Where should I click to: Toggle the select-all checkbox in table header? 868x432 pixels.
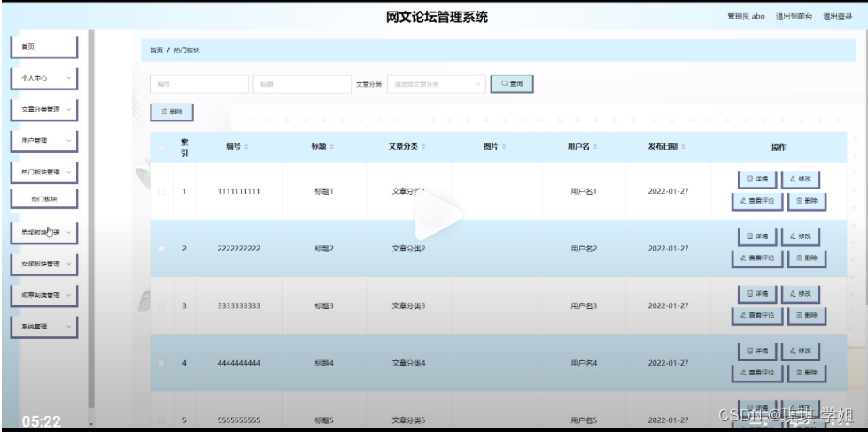161,147
